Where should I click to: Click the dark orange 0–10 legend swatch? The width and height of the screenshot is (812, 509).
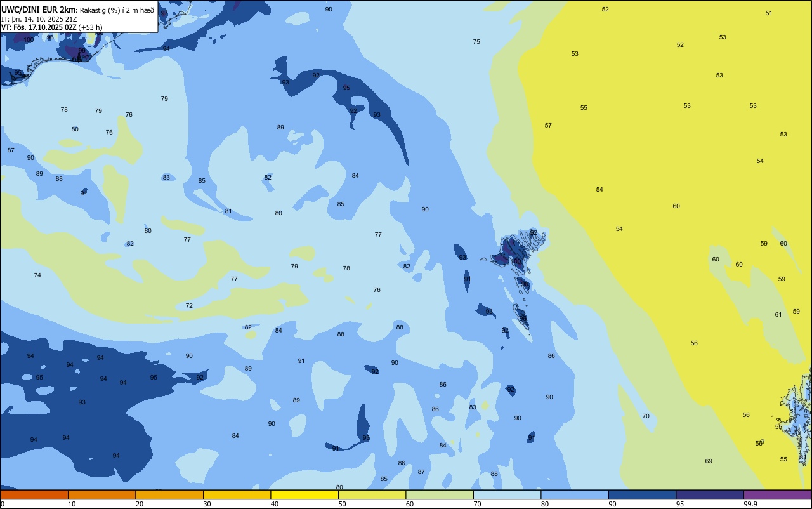[34, 494]
